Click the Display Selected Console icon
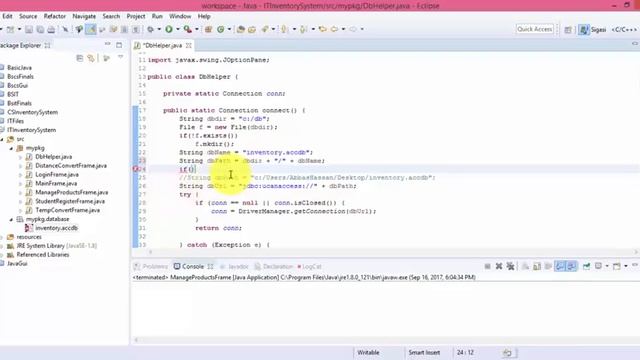 coord(598,267)
